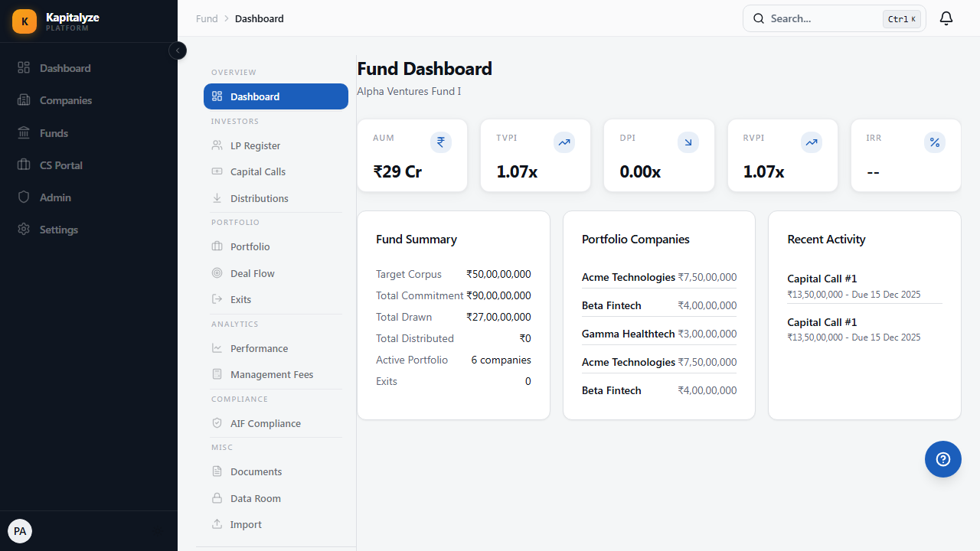Click the percent icon on IRR card

click(x=935, y=142)
